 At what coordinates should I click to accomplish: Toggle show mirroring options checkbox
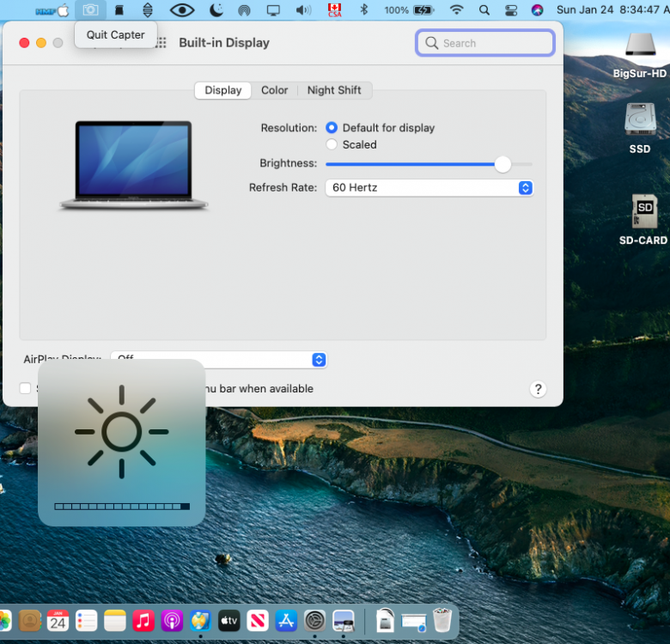25,388
